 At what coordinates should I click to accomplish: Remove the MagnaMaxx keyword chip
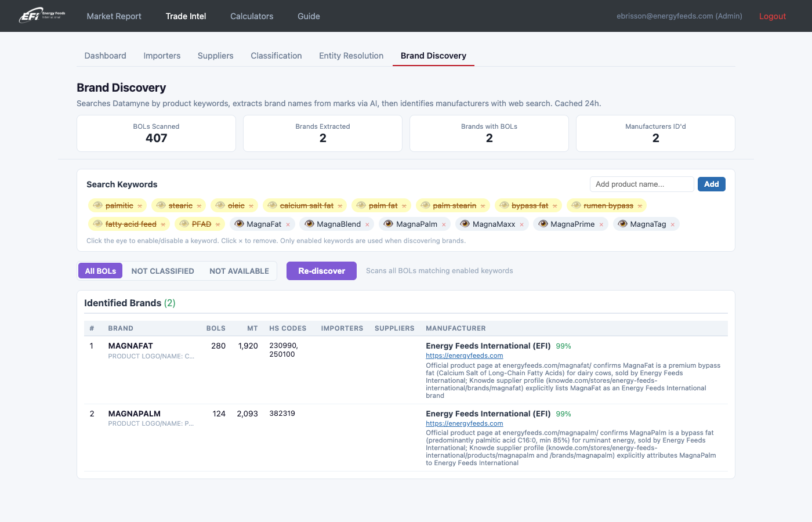point(521,224)
